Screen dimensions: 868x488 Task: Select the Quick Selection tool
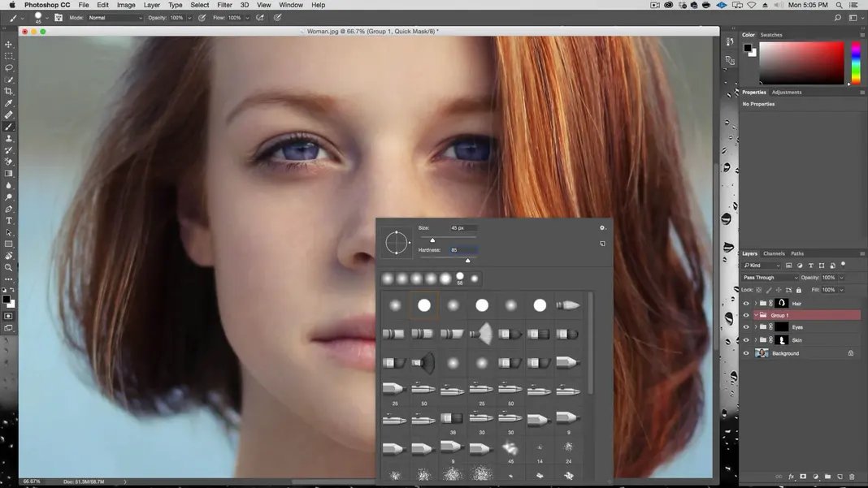[x=9, y=80]
